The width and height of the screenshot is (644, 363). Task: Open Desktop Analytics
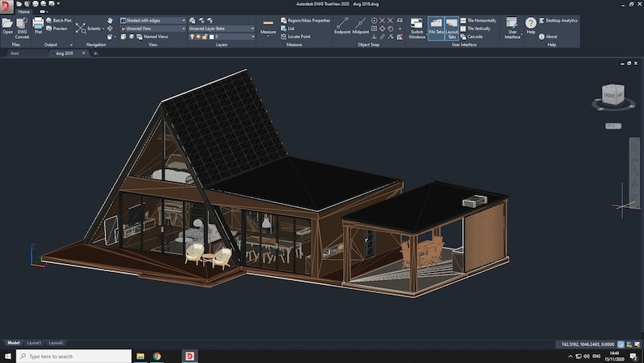[558, 20]
